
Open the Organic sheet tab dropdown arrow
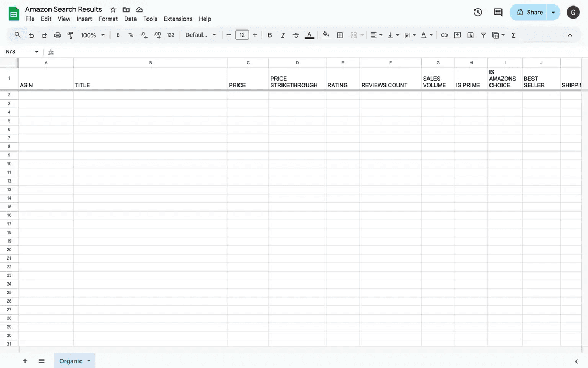pyautogui.click(x=89, y=361)
